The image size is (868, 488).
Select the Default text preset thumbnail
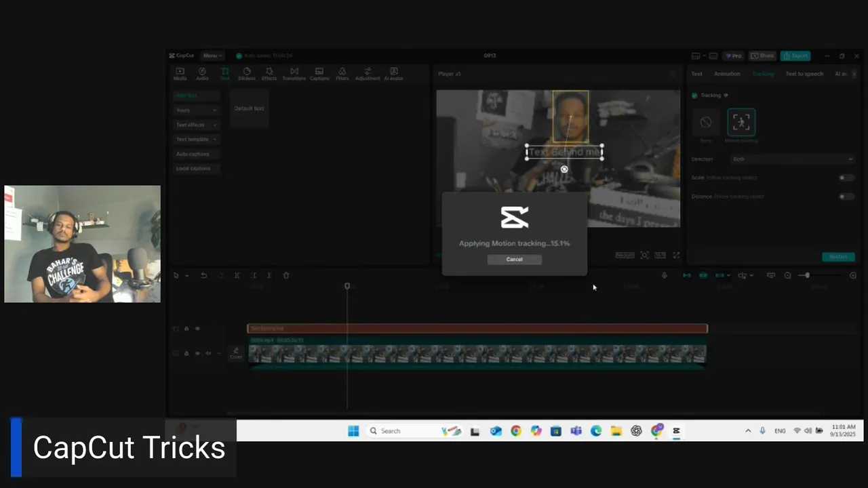(x=249, y=108)
